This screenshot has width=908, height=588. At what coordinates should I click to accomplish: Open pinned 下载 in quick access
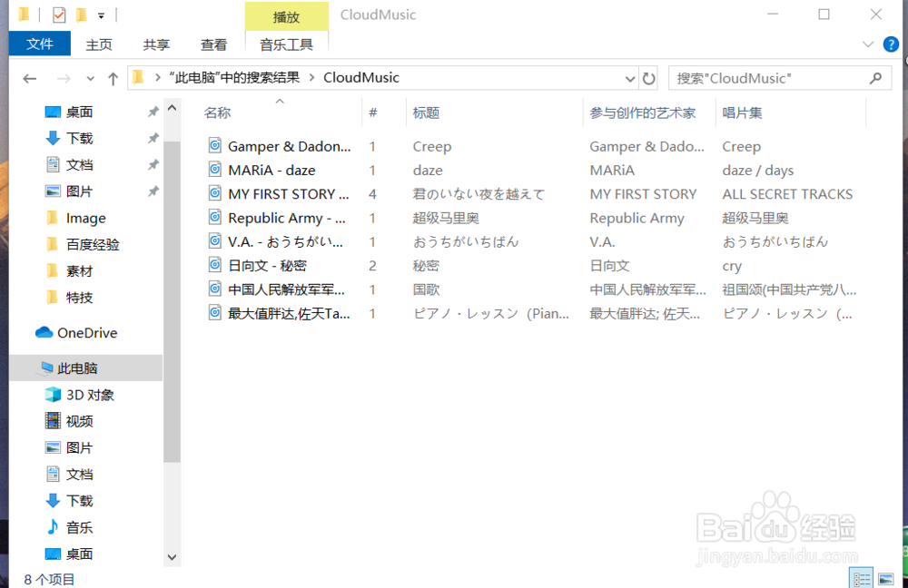79,138
